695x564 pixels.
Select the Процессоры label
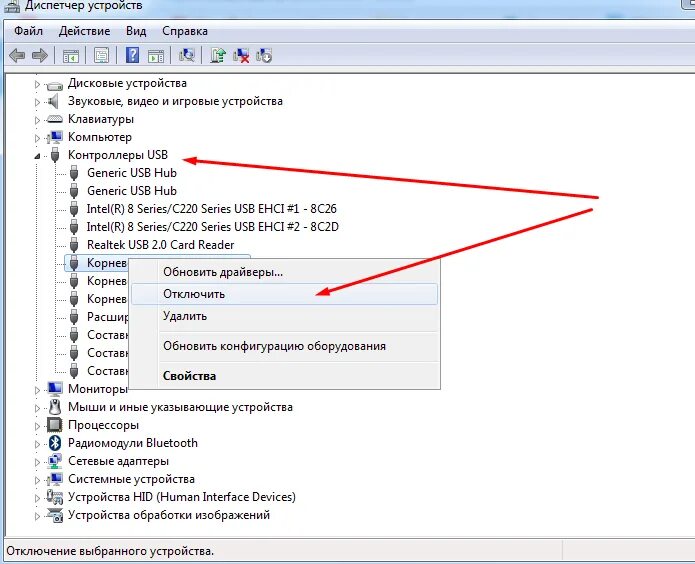click(x=103, y=425)
